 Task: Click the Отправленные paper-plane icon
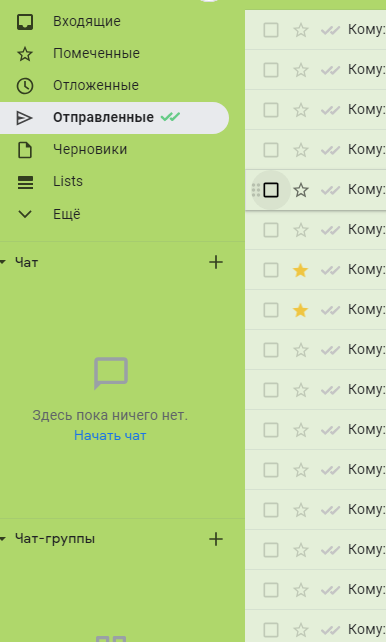(x=24, y=118)
